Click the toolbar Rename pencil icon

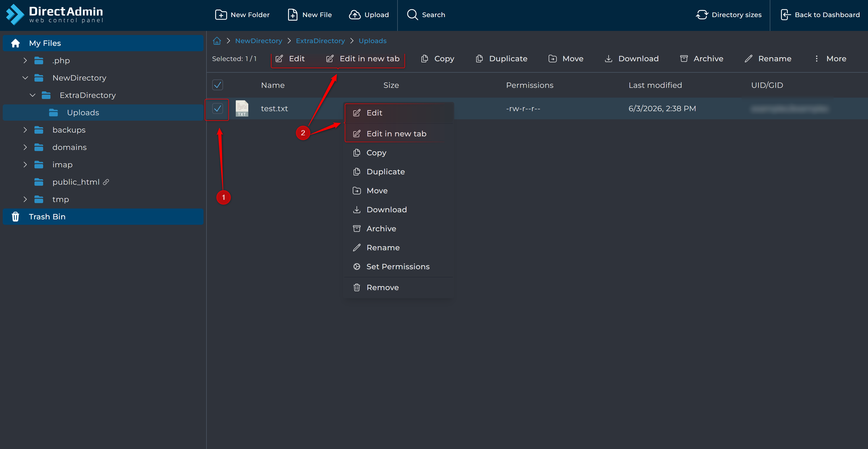[x=748, y=59]
